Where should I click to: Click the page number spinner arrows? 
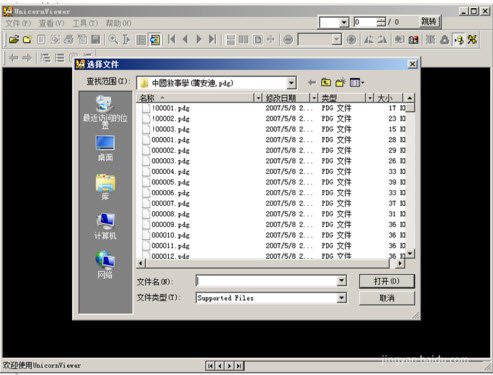[x=381, y=22]
